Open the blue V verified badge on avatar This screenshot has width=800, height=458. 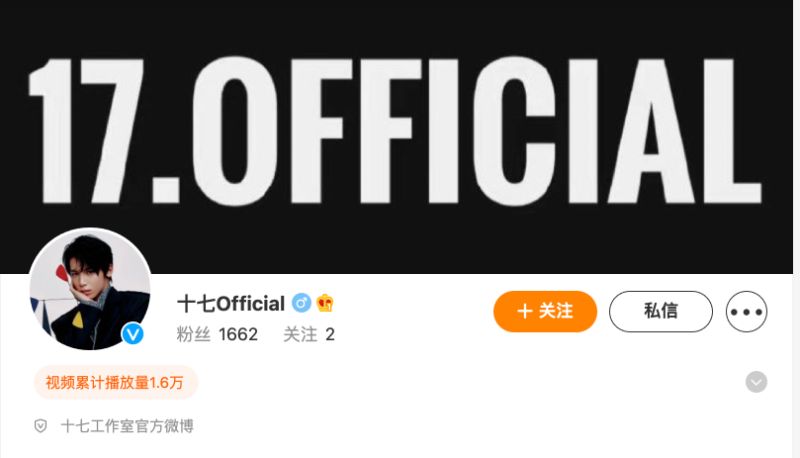pyautogui.click(x=133, y=334)
